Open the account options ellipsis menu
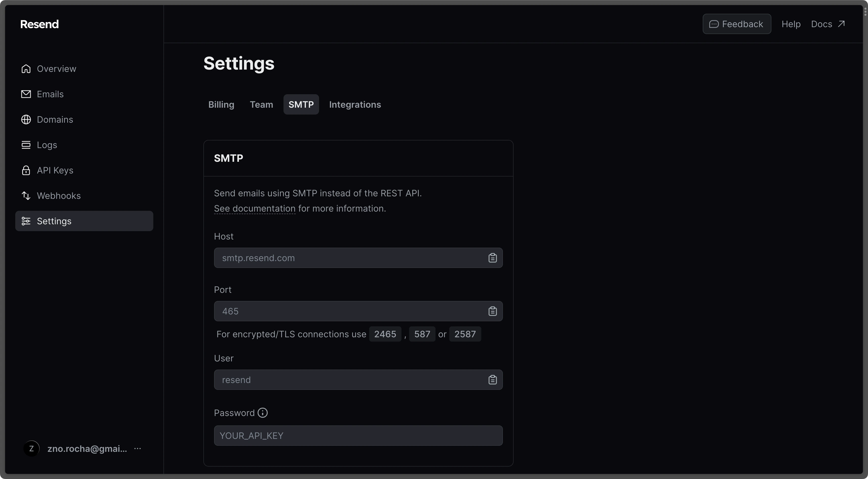 [138, 449]
